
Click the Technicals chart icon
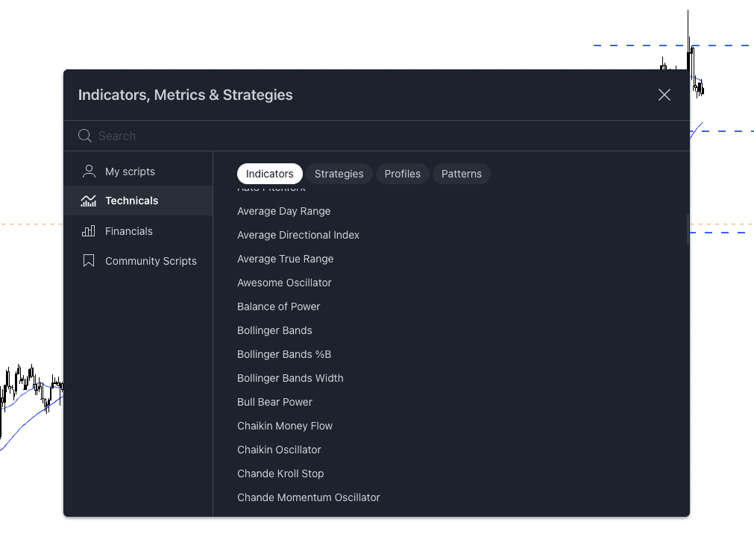(x=89, y=201)
